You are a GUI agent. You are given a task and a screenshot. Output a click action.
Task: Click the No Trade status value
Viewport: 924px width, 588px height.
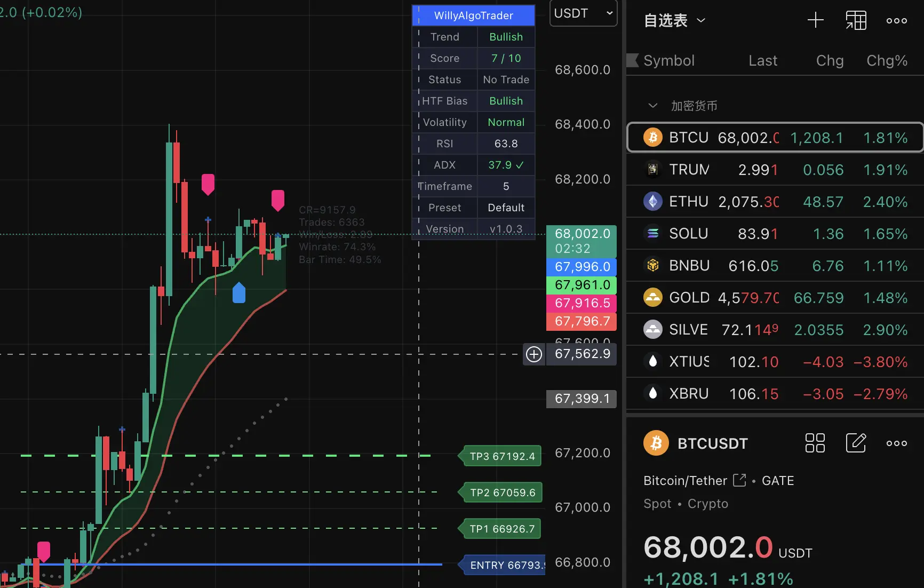506,80
